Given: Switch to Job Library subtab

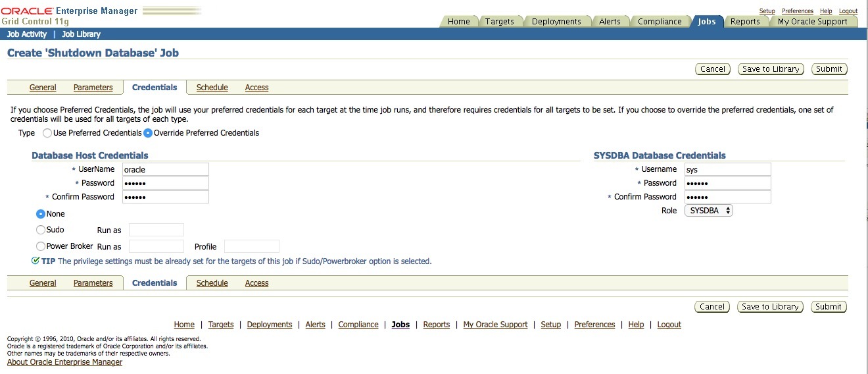Looking at the screenshot, I should point(82,34).
